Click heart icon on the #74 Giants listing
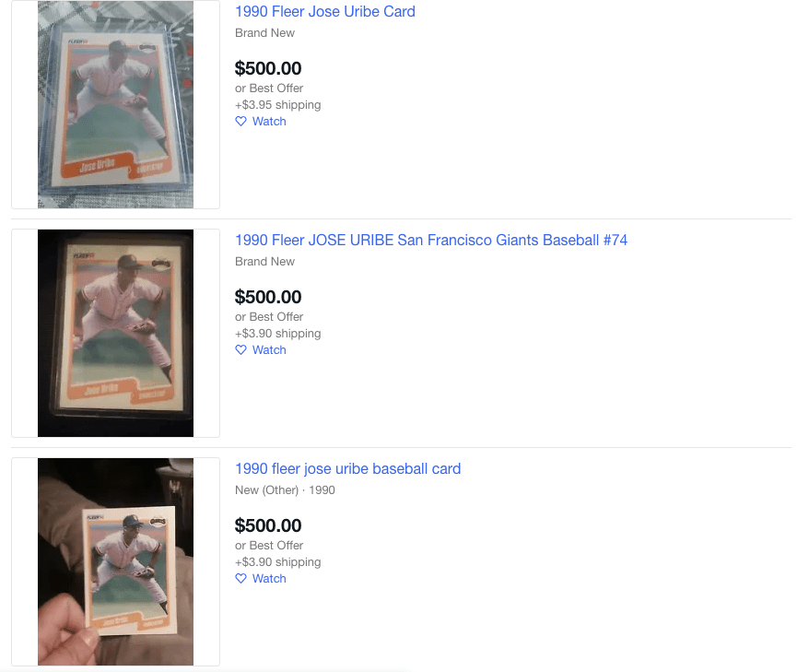 coord(240,350)
